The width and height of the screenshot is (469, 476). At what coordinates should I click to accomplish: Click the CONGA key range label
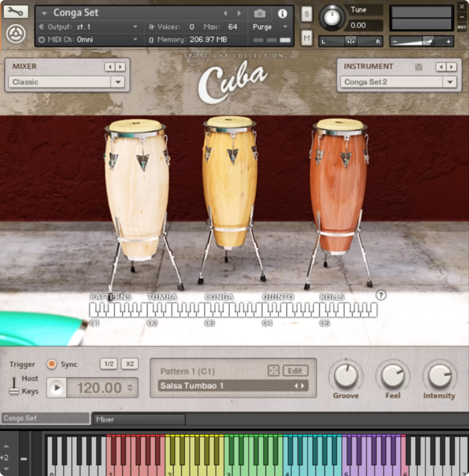click(x=219, y=297)
